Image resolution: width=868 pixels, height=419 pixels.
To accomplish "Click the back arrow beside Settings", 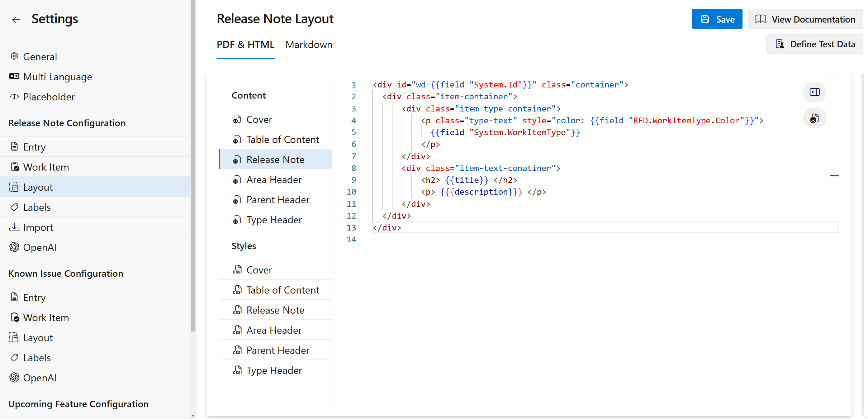I will point(16,19).
